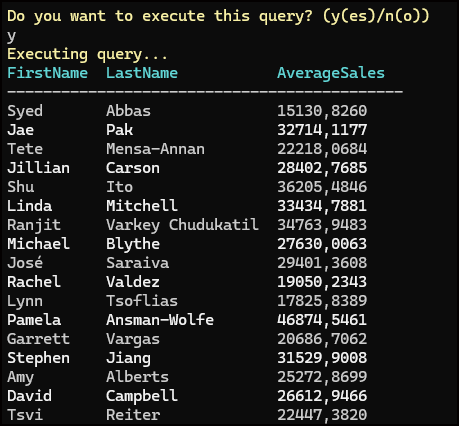Viewport: 459px width, 426px height.
Task: Click first name 'Michael'
Action: coord(39,244)
